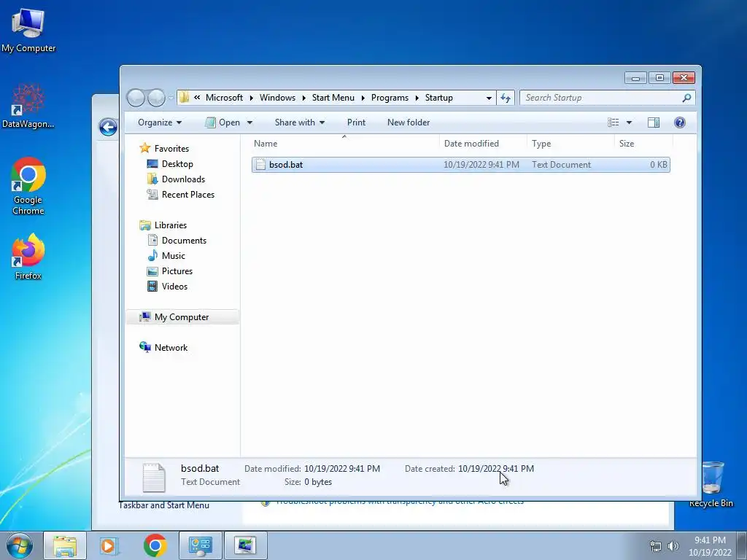Click Explorer's back navigation arrow
Viewport: 747px width, 560px height.
point(136,98)
